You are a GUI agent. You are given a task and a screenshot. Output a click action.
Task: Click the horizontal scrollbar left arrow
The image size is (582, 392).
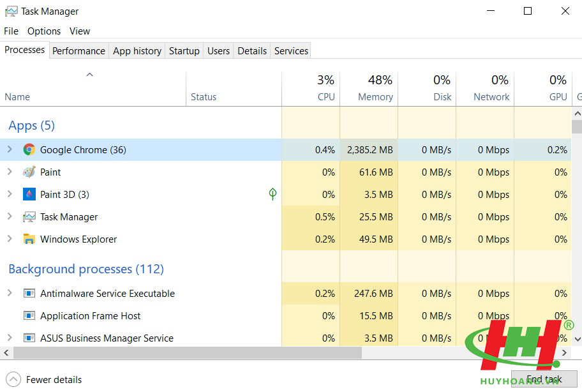pos(6,352)
